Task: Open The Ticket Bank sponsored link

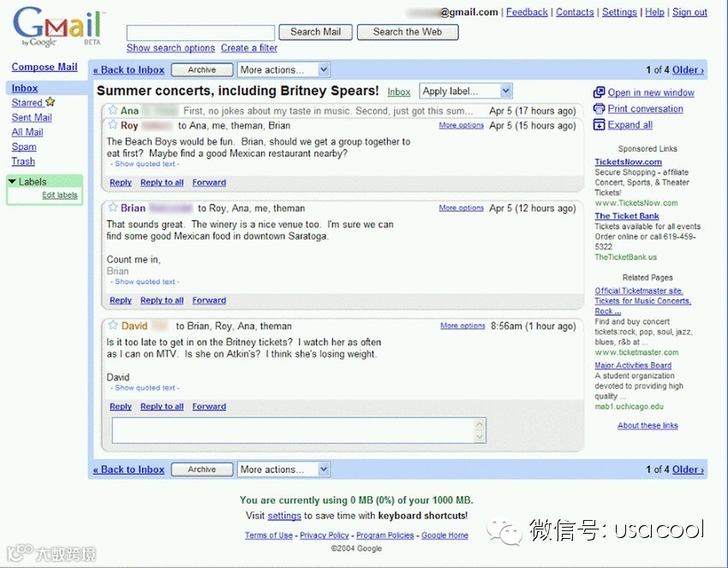Action: 627,216
